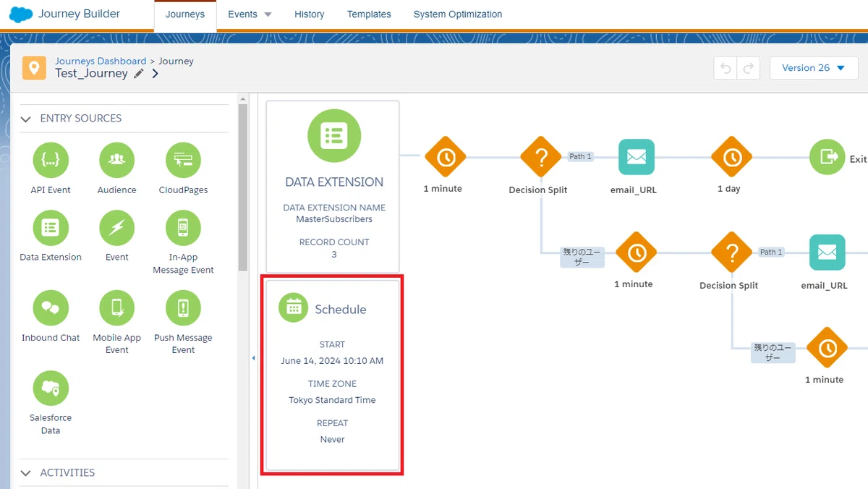Select the API Event entry source icon
Image resolution: width=868 pixels, height=489 pixels.
coord(51,161)
